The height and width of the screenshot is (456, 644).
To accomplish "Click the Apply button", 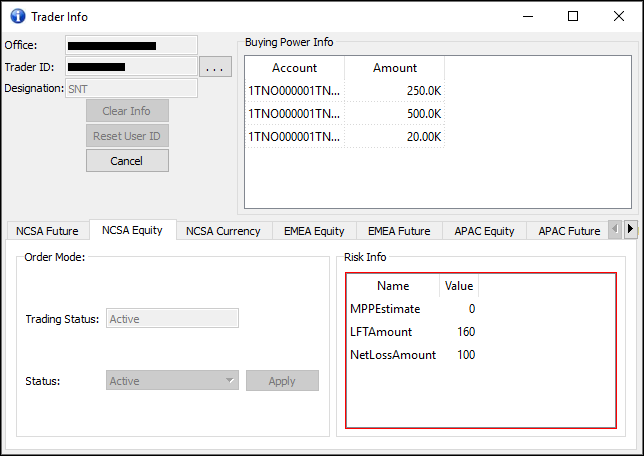I will (282, 381).
